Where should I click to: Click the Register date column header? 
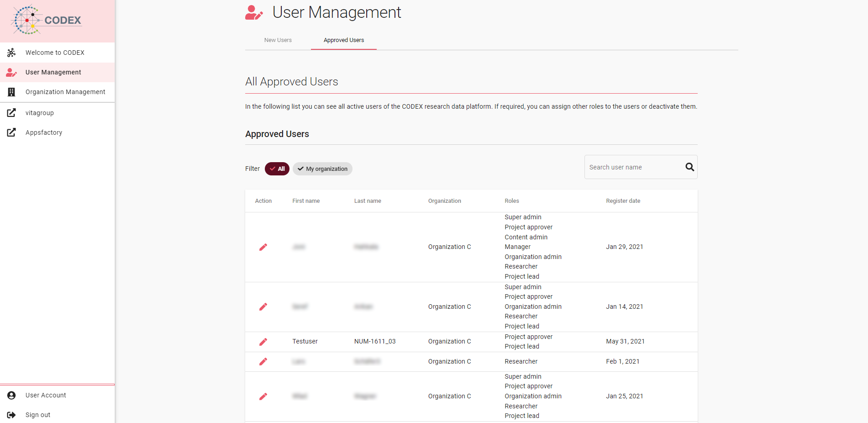623,201
